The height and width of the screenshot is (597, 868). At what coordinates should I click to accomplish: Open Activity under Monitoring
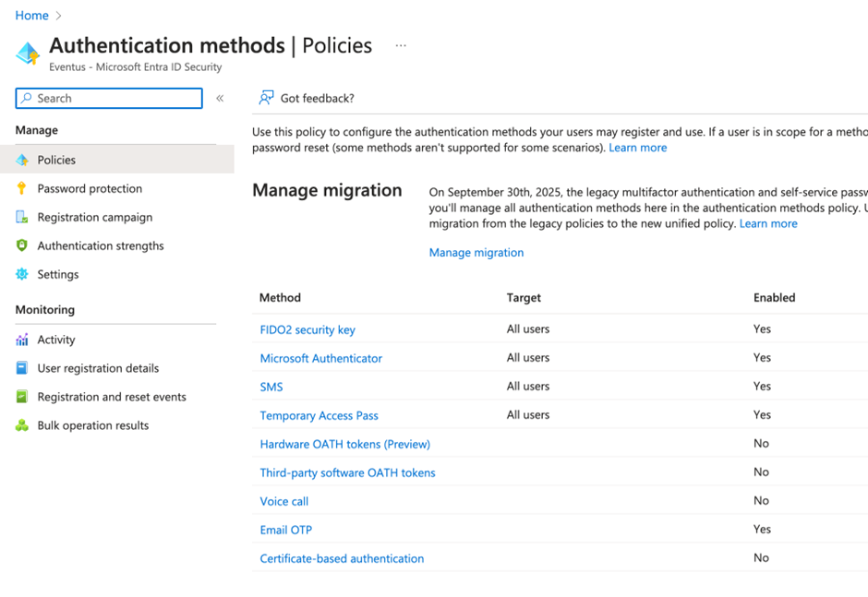pos(56,340)
